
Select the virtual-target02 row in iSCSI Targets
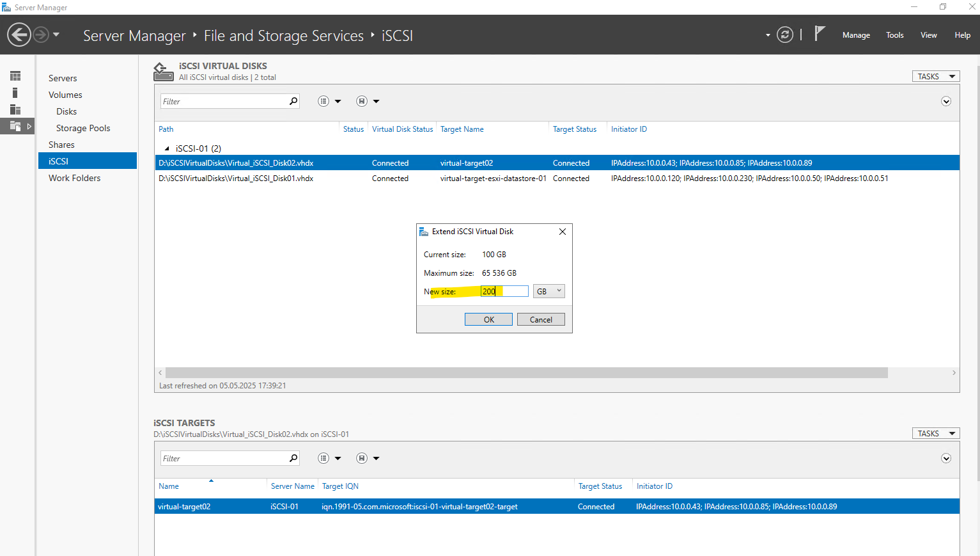click(x=557, y=506)
